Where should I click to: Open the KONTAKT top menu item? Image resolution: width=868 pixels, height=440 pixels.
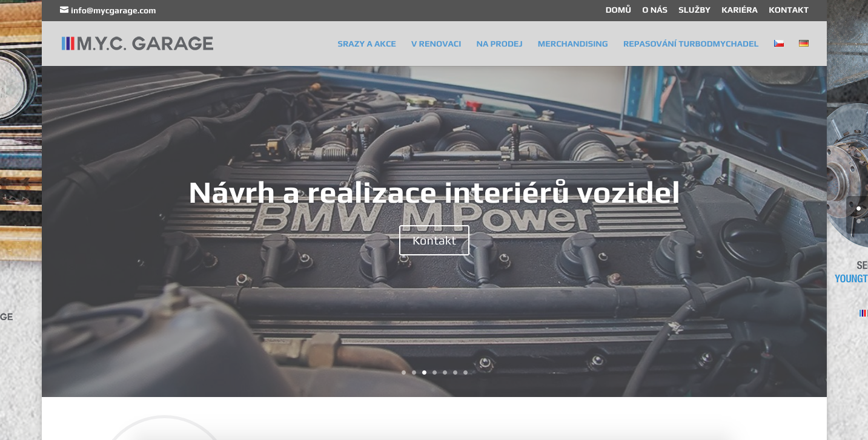pyautogui.click(x=789, y=10)
